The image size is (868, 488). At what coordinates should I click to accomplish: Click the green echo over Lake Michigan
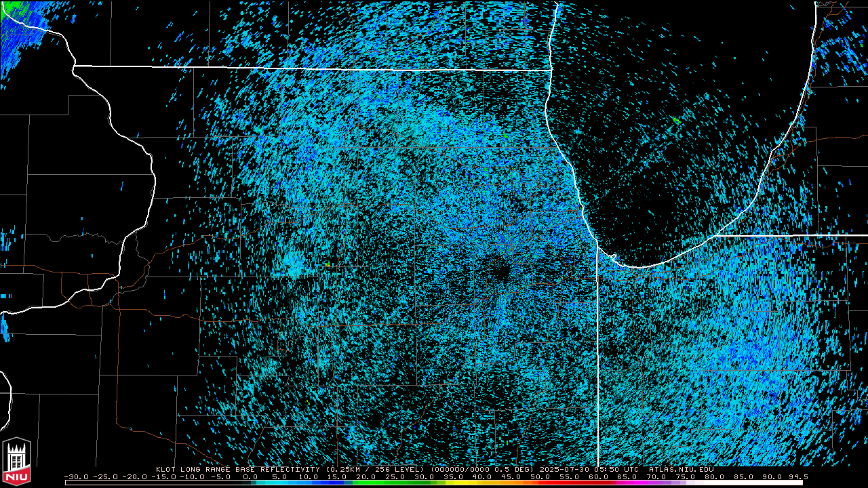click(676, 120)
